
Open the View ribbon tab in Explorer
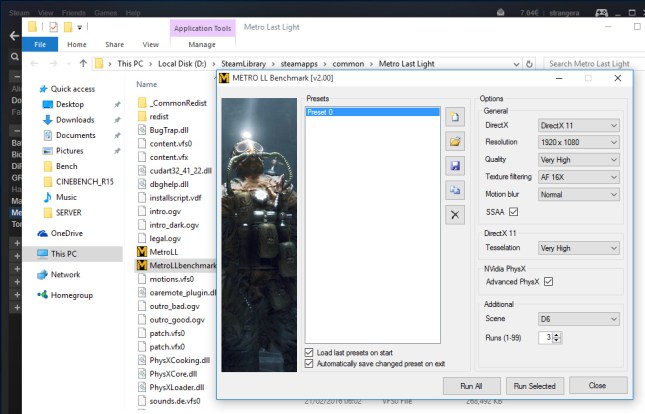point(151,44)
